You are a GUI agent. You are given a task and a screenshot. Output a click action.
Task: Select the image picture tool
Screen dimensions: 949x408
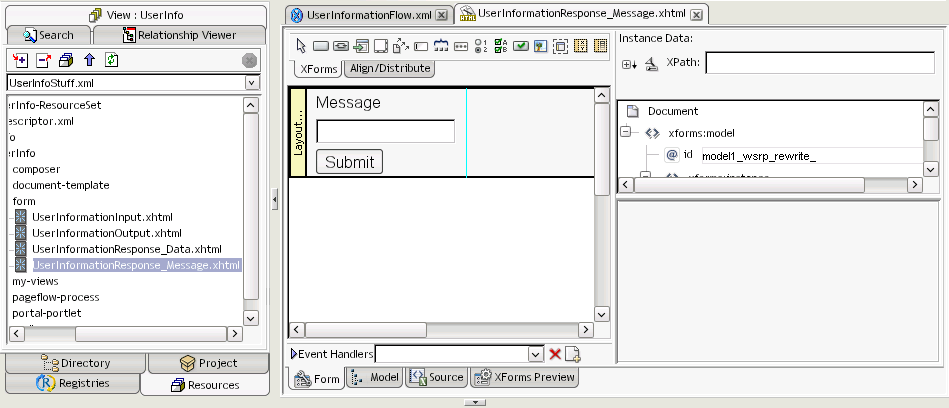pyautogui.click(x=540, y=46)
